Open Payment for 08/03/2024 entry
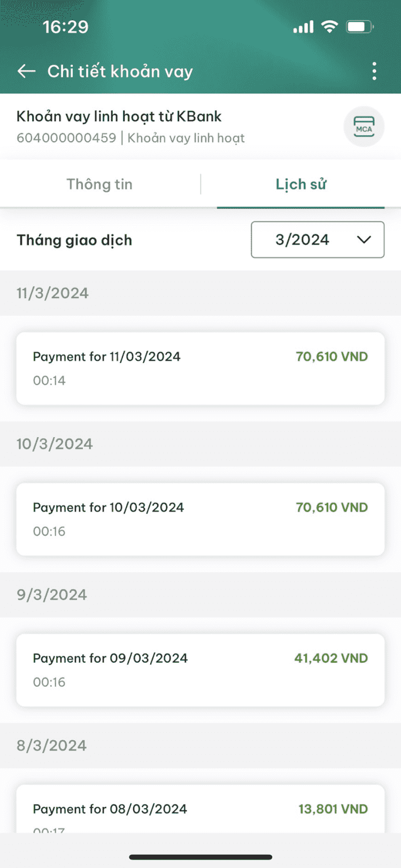This screenshot has width=401, height=868. point(200,809)
